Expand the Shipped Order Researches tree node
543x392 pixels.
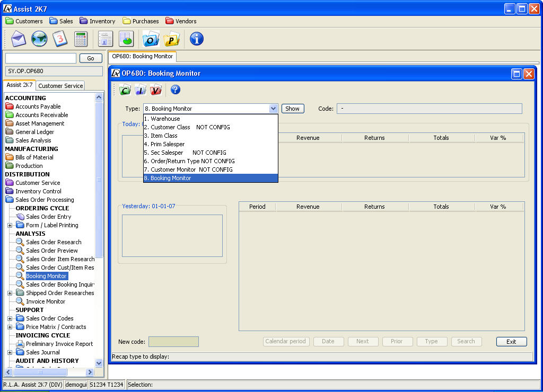click(10, 293)
